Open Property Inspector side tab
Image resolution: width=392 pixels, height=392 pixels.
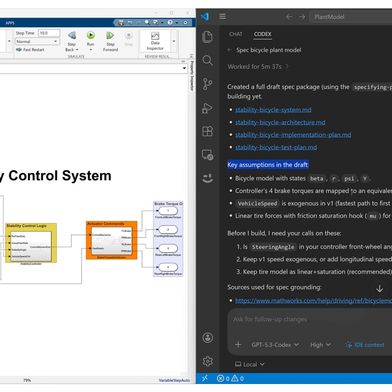(x=192, y=76)
